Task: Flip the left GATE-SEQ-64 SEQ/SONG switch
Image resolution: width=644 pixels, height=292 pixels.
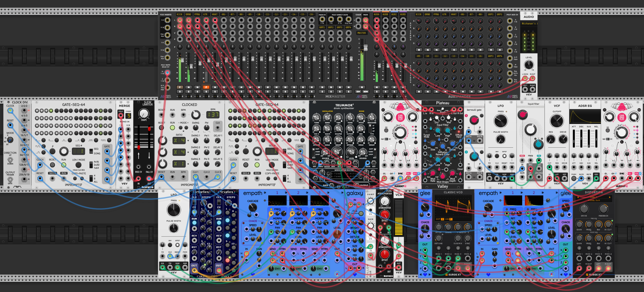Action: coord(91,151)
